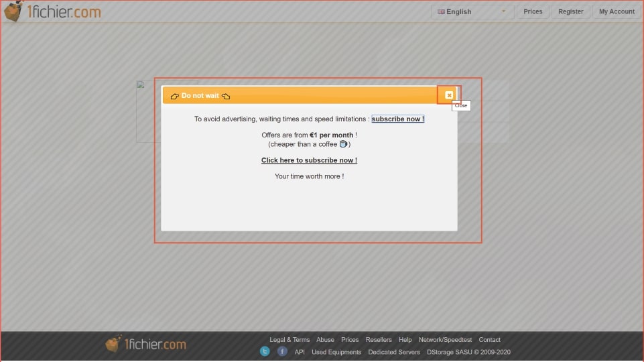644x362 pixels.
Task: Click 'Click here to subscribe now !' link
Action: point(309,160)
